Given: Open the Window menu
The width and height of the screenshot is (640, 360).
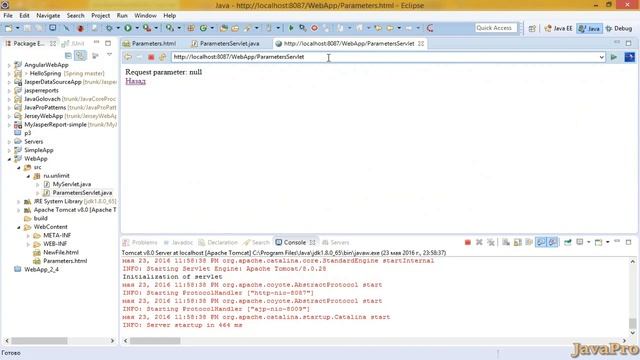Looking at the screenshot, I should point(145,16).
